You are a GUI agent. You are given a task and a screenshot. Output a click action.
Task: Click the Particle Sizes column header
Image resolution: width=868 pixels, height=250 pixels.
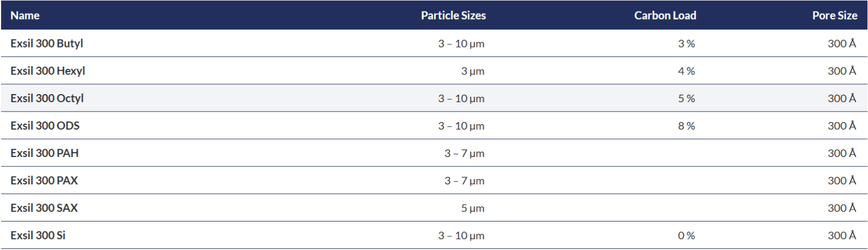(x=453, y=15)
